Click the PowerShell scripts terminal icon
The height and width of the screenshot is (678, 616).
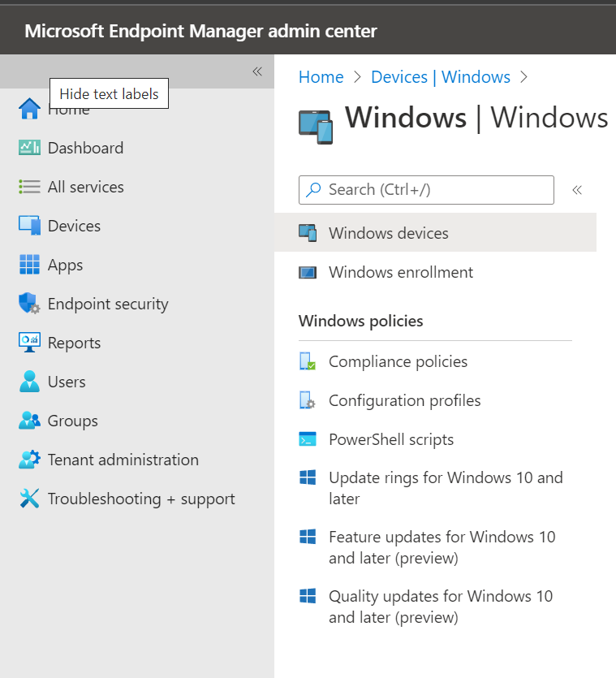click(308, 439)
